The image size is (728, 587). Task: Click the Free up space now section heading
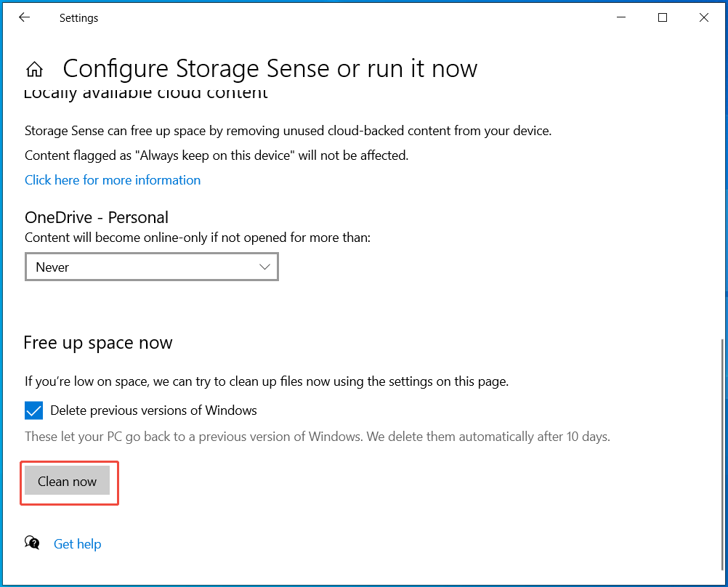click(98, 342)
